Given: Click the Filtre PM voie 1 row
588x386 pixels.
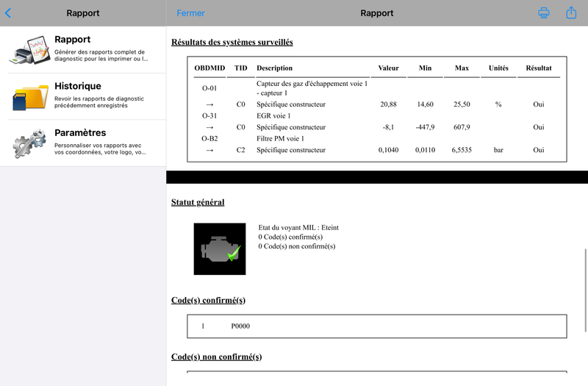Looking at the screenshot, I should click(x=279, y=138).
